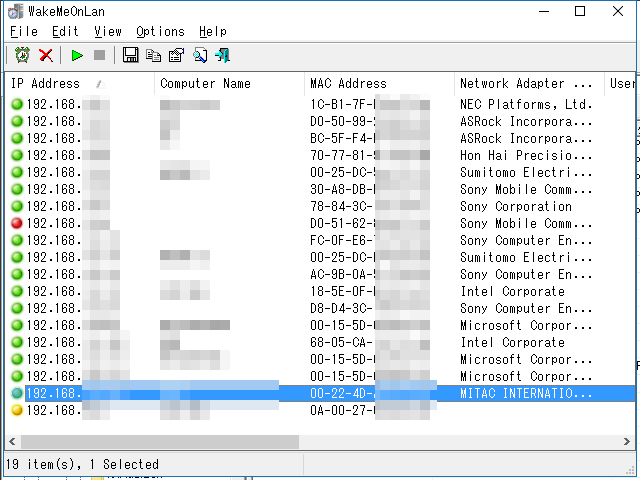Screen dimensions: 640x480
Task: Select the row with MAC 30-A8-DB Sony Mobile
Action: point(320,190)
